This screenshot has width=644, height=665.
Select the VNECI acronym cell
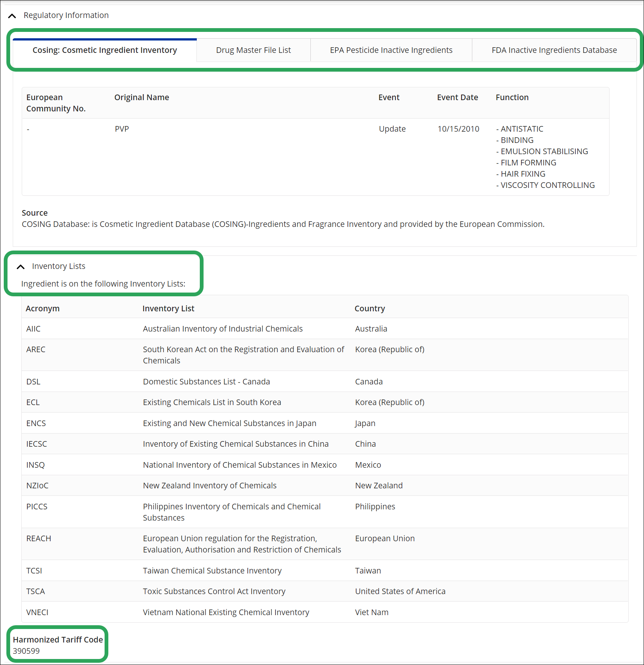[37, 612]
